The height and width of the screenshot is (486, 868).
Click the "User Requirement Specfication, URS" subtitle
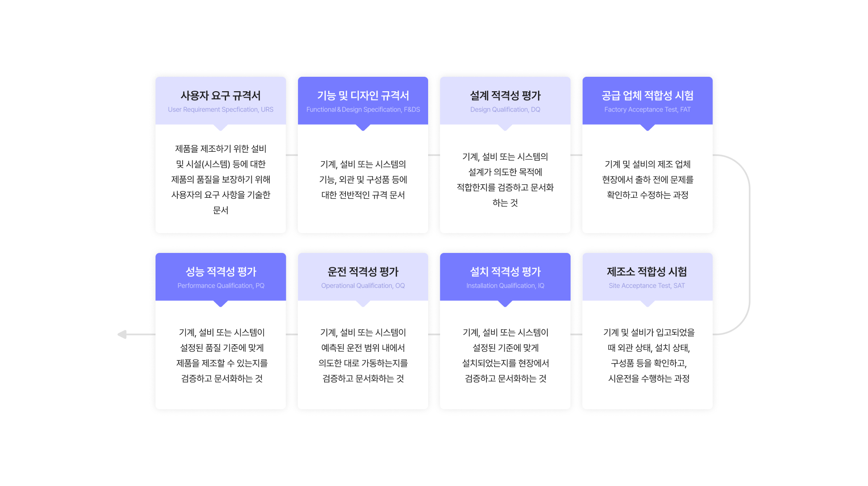coord(221,110)
